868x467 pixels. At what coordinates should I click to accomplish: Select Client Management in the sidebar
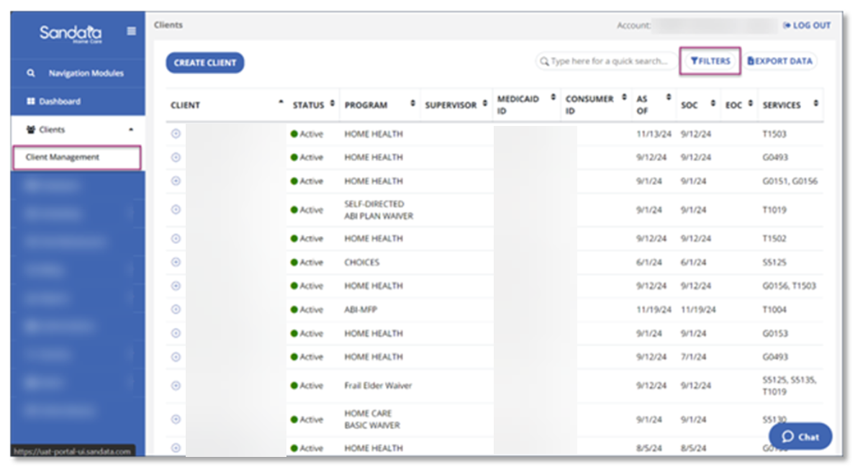63,158
